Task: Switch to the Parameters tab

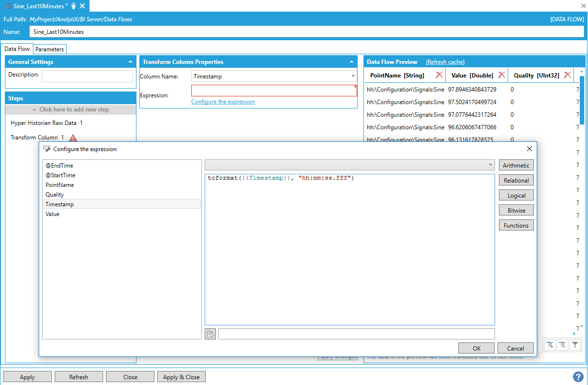Action: coord(49,49)
